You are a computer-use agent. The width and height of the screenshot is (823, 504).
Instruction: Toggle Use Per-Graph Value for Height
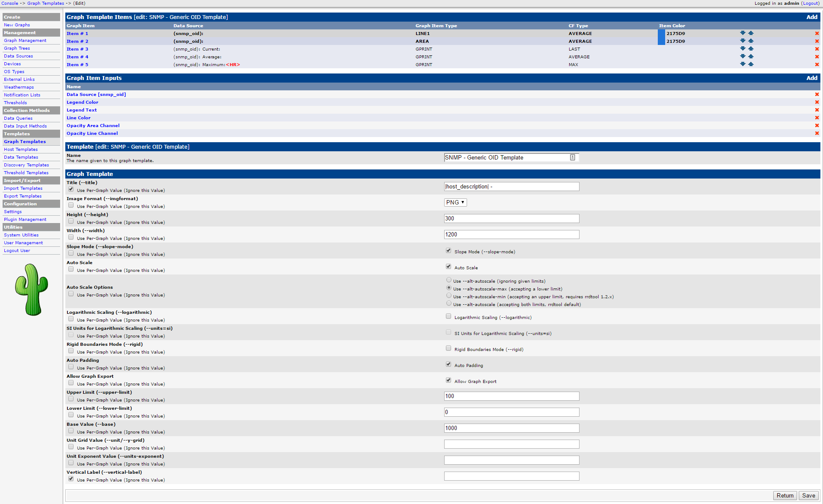tap(71, 221)
